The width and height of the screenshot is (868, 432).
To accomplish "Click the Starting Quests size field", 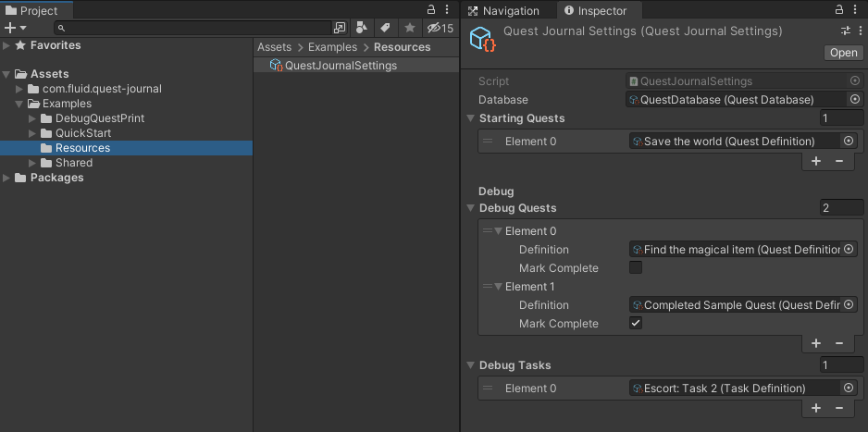I will pos(841,118).
